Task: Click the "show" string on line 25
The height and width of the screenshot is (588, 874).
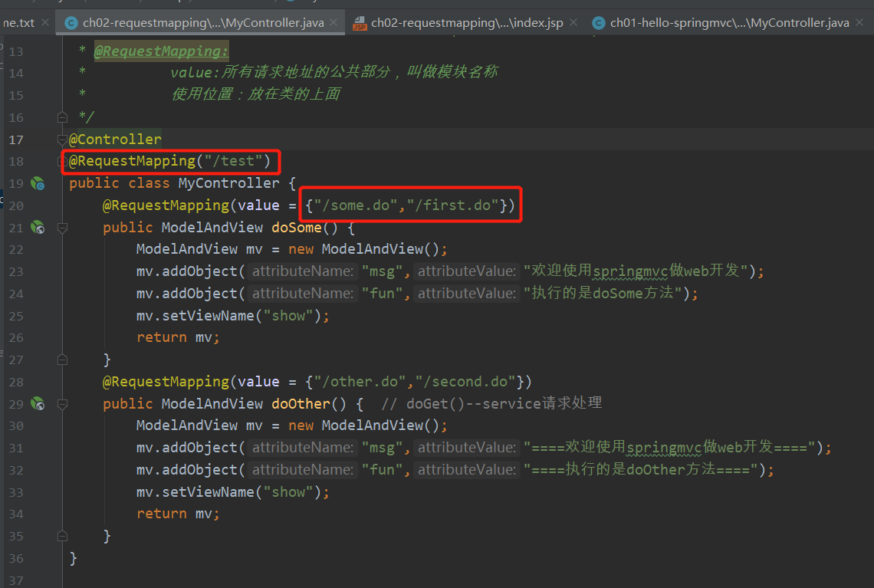Action: point(288,315)
